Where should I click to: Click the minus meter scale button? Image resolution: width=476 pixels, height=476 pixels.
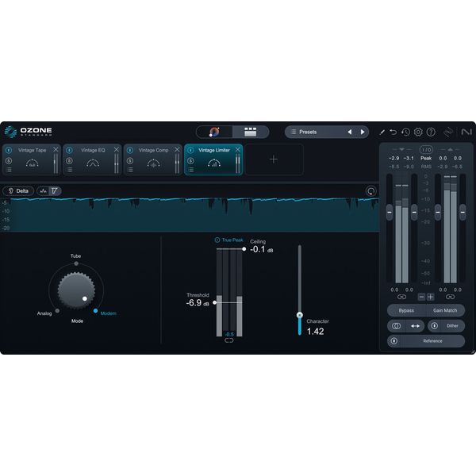click(x=422, y=297)
